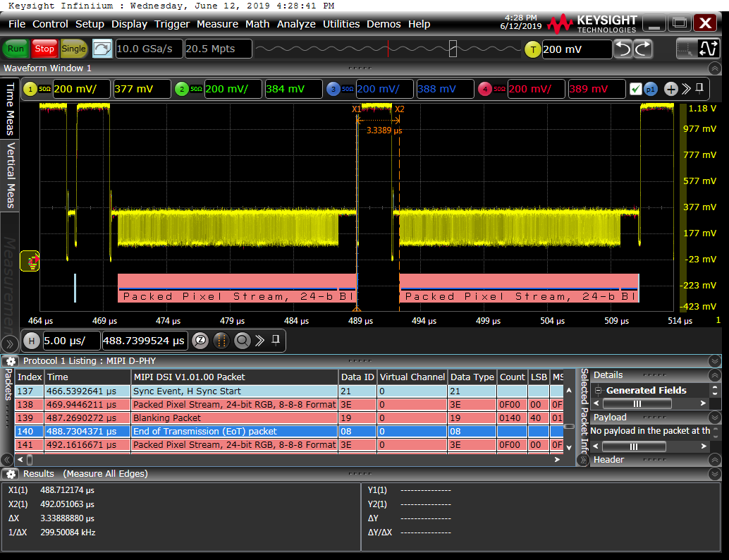The image size is (729, 560).
Task: Select packet 140 End of Transmission row
Action: (x=289, y=432)
